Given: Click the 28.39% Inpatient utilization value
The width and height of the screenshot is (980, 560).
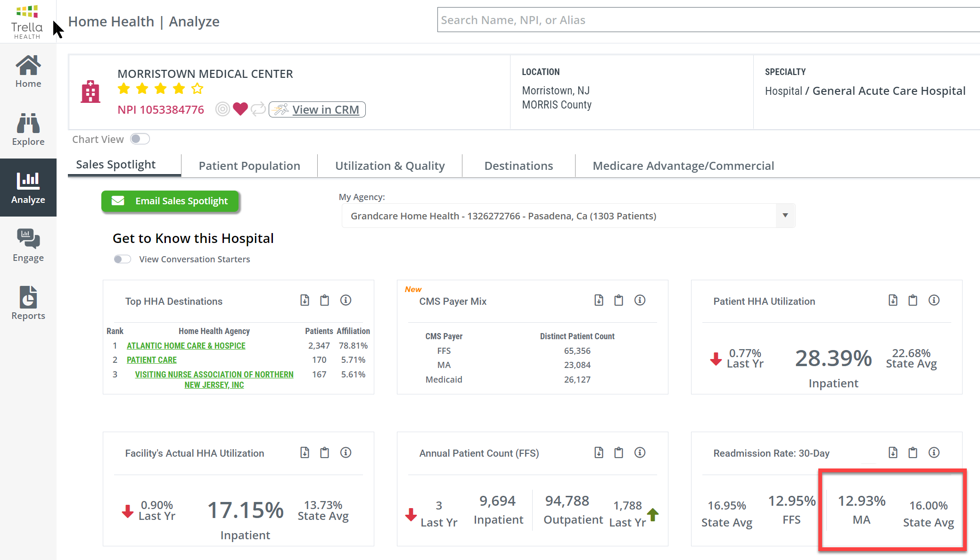Looking at the screenshot, I should point(833,359).
